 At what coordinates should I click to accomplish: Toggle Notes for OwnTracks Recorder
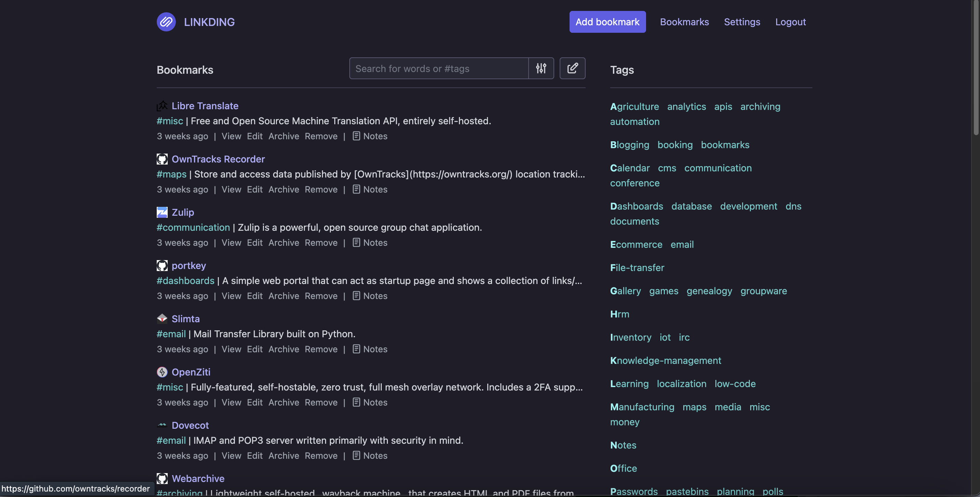point(370,189)
